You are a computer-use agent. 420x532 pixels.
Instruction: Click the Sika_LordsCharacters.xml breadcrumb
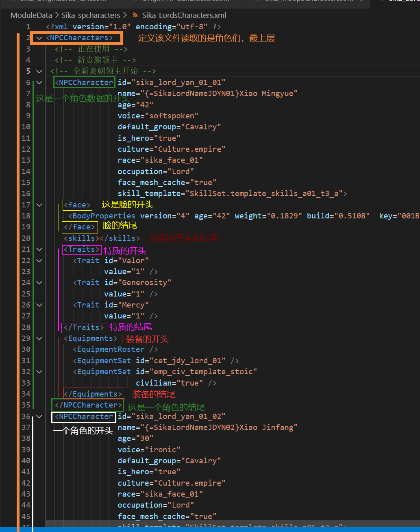click(184, 15)
